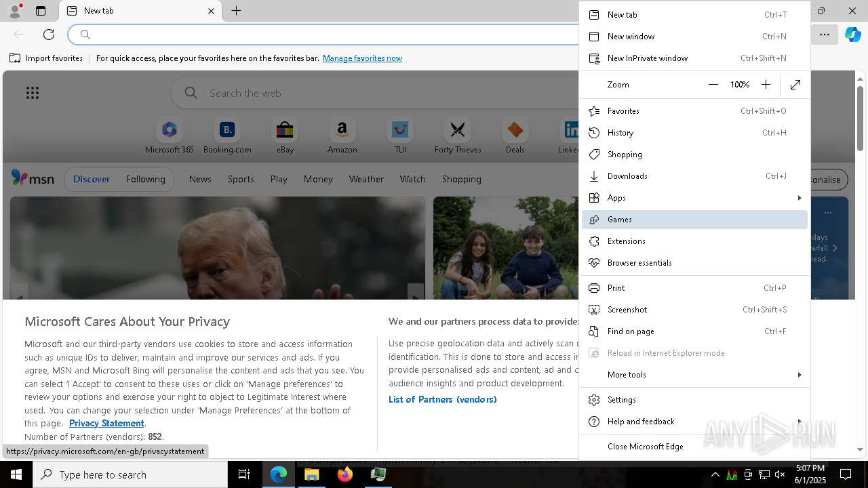Open Downloads from the menu
Screen dimensions: 868x488
694,176
